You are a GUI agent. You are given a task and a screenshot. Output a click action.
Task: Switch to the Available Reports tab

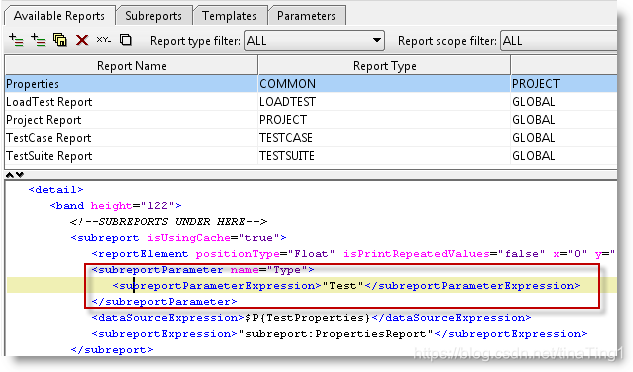59,16
